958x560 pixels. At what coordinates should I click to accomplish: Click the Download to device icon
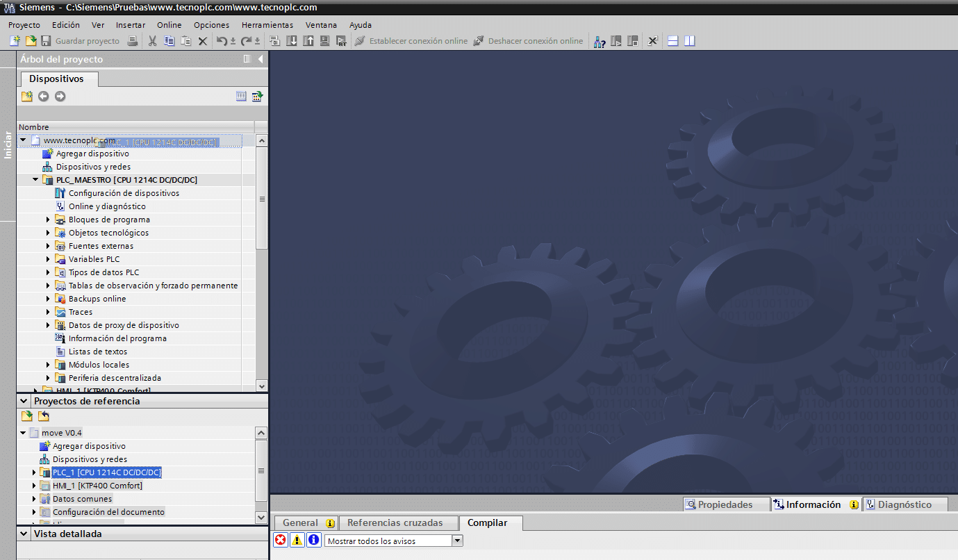pyautogui.click(x=292, y=41)
